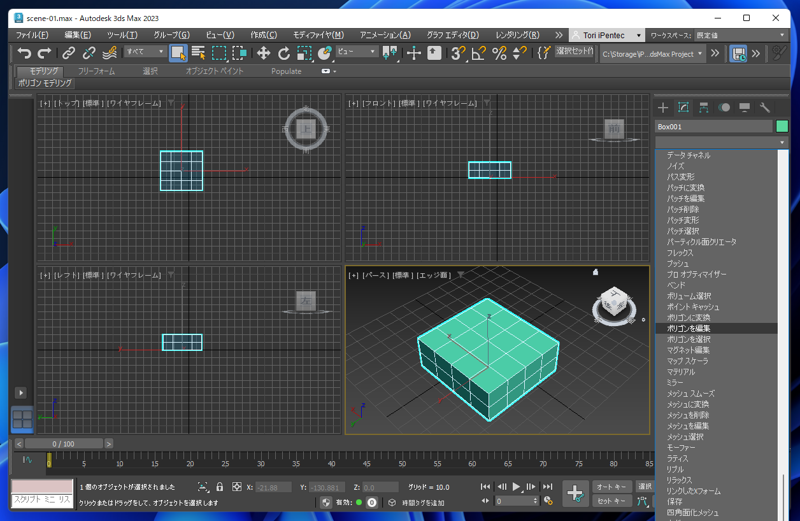The height and width of the screenshot is (521, 800).
Task: Collapse the modifier list dropdown arrow
Action: coord(782,143)
